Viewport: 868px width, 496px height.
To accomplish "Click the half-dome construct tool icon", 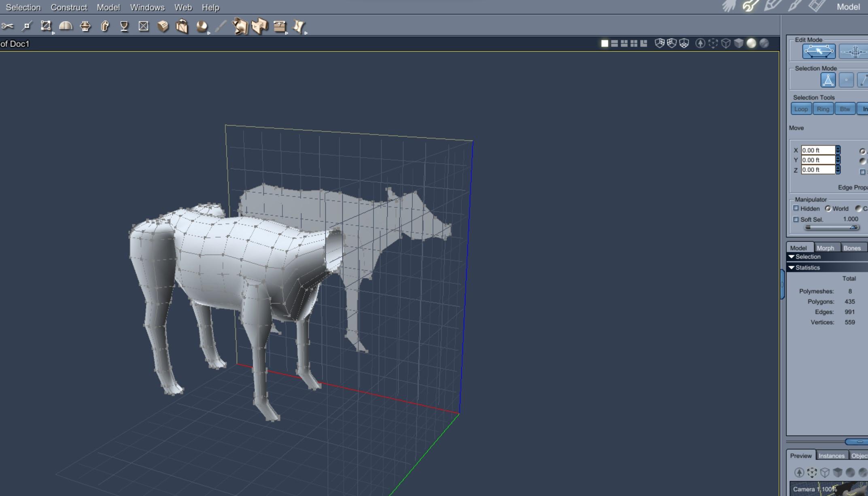I will (x=66, y=26).
